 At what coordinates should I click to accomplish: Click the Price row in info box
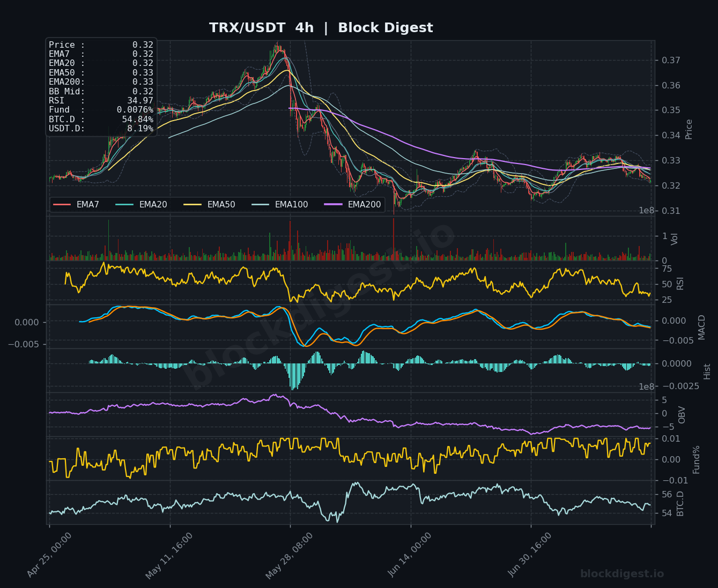pyautogui.click(x=101, y=45)
